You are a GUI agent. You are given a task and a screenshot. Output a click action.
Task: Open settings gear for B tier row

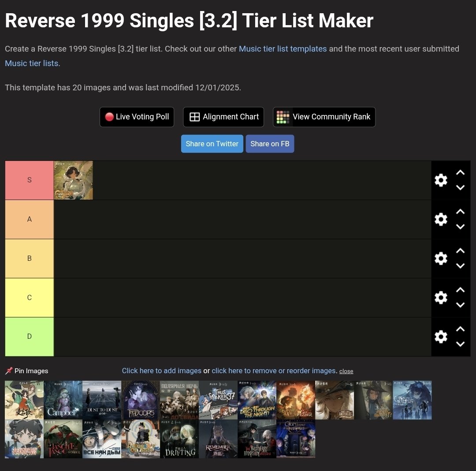441,258
